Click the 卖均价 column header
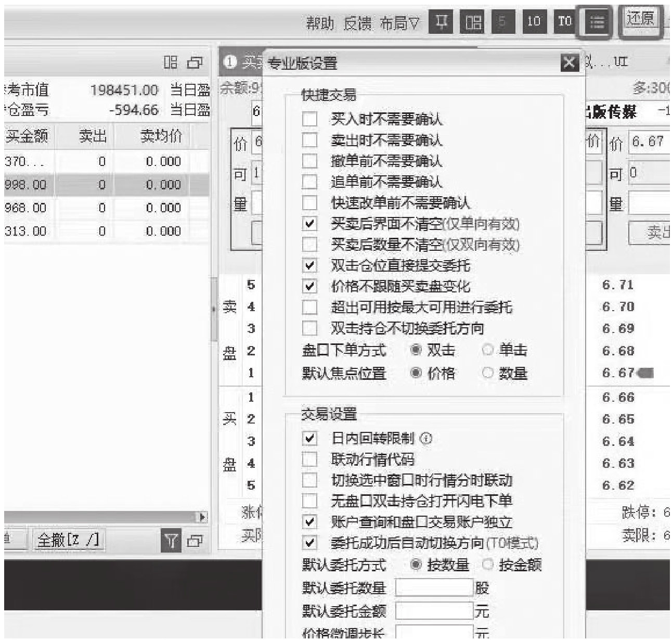This screenshot has width=672, height=640. (161, 136)
